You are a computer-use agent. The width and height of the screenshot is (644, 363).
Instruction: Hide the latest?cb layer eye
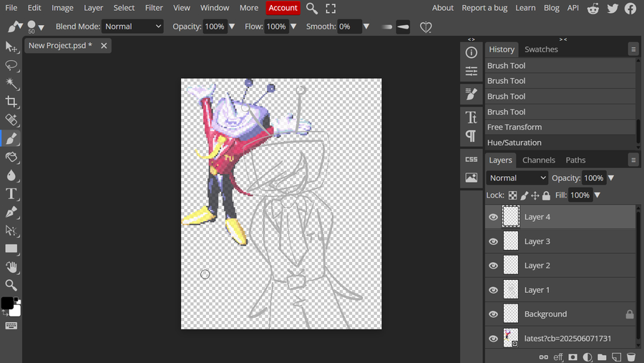point(493,339)
